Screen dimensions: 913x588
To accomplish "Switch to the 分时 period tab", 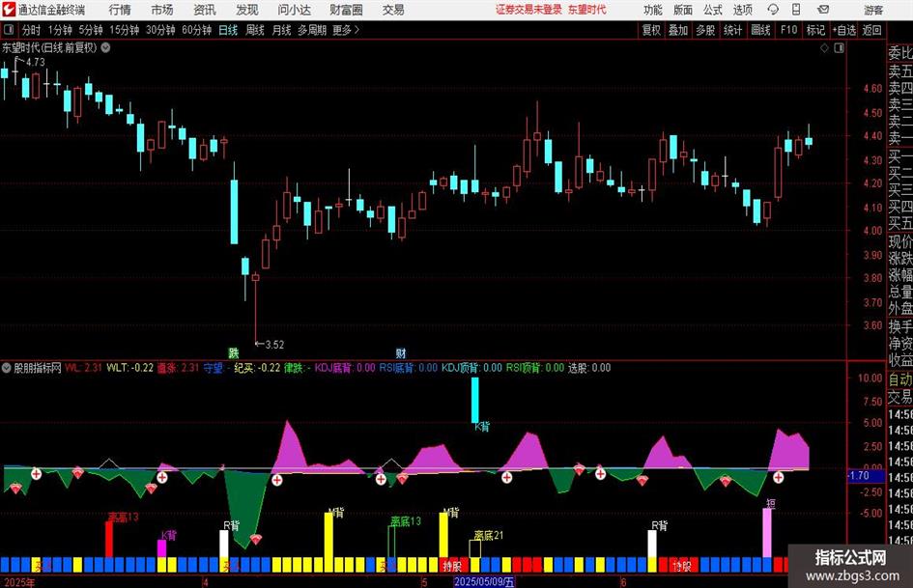I will click(x=31, y=30).
